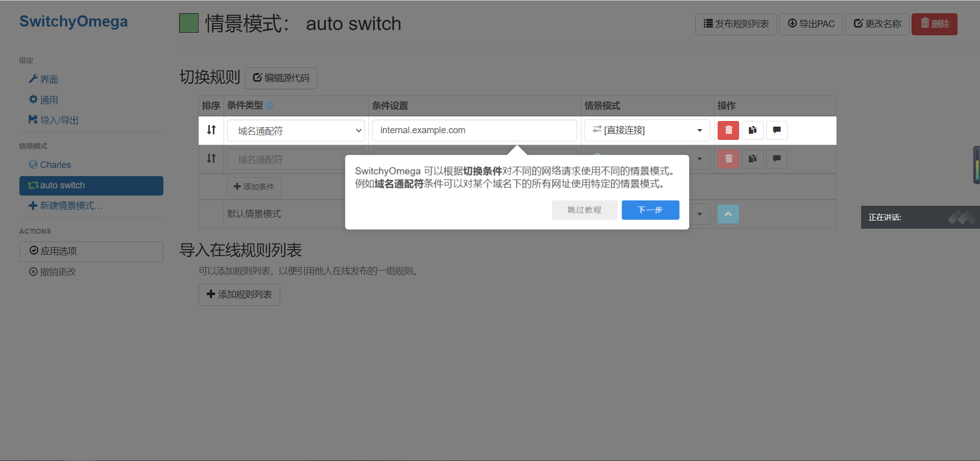Reorder the first rule using the sort arrows
The height and width of the screenshot is (461, 980).
coord(211,130)
